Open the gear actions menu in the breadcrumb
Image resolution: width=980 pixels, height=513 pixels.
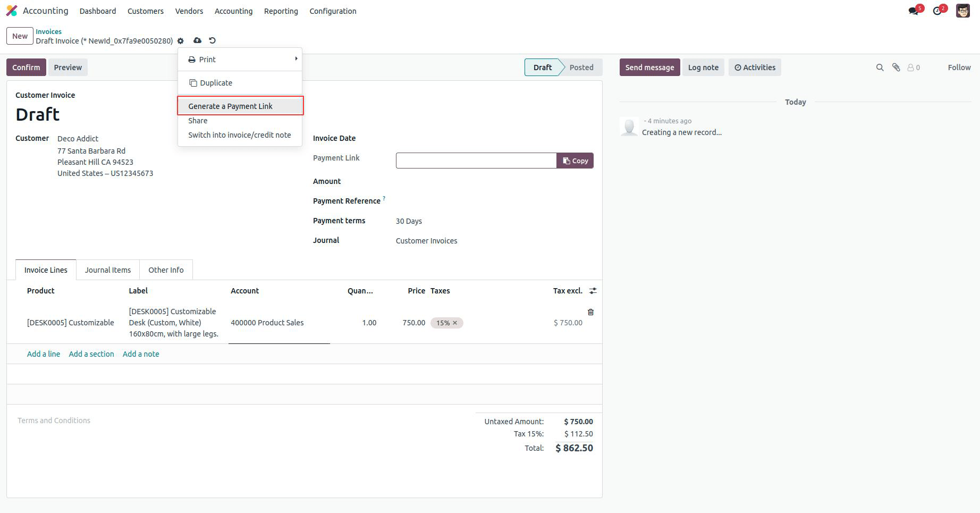[181, 40]
